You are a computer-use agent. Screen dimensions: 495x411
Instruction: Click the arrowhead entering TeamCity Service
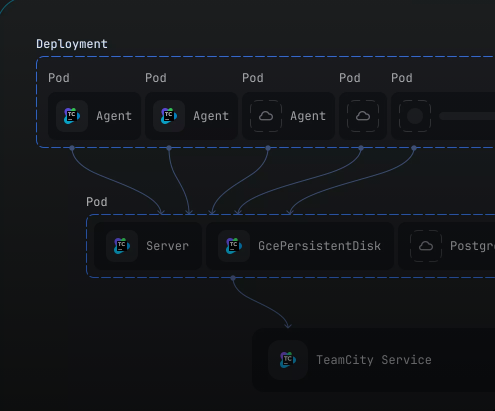(288, 325)
